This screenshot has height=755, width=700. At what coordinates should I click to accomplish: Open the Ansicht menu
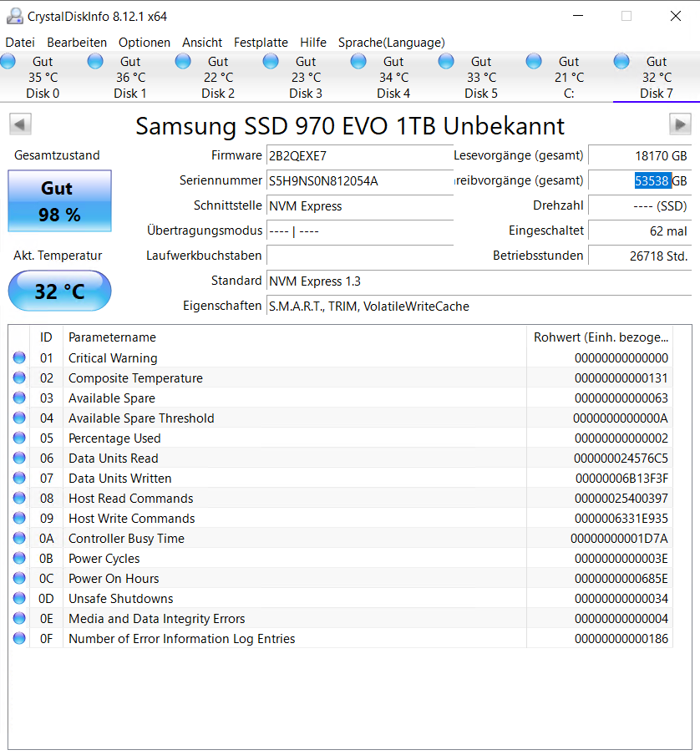[x=202, y=43]
